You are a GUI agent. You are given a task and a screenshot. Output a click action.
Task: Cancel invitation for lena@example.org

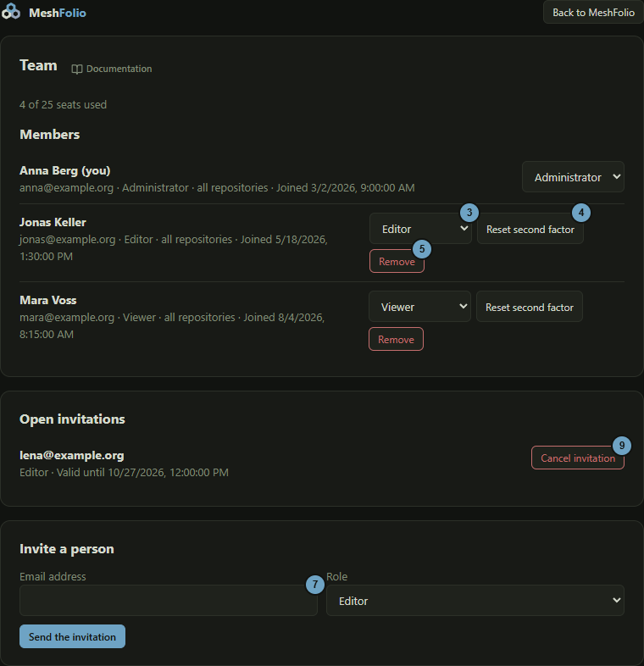(577, 458)
